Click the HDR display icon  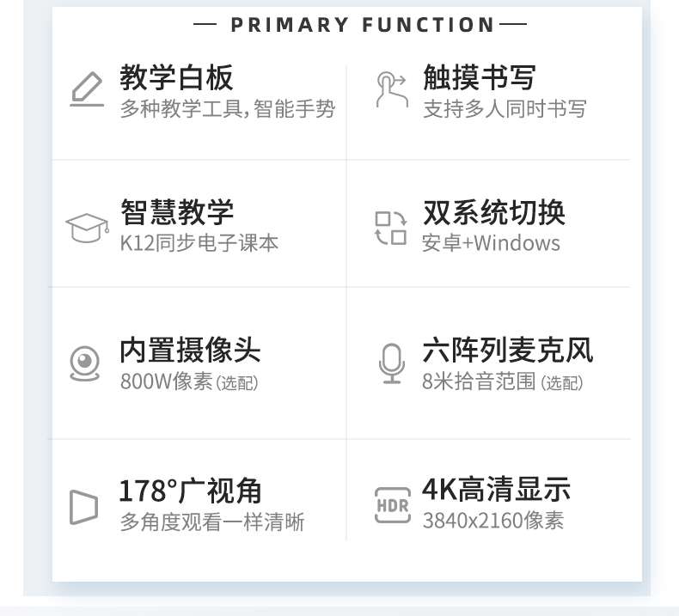click(x=392, y=504)
